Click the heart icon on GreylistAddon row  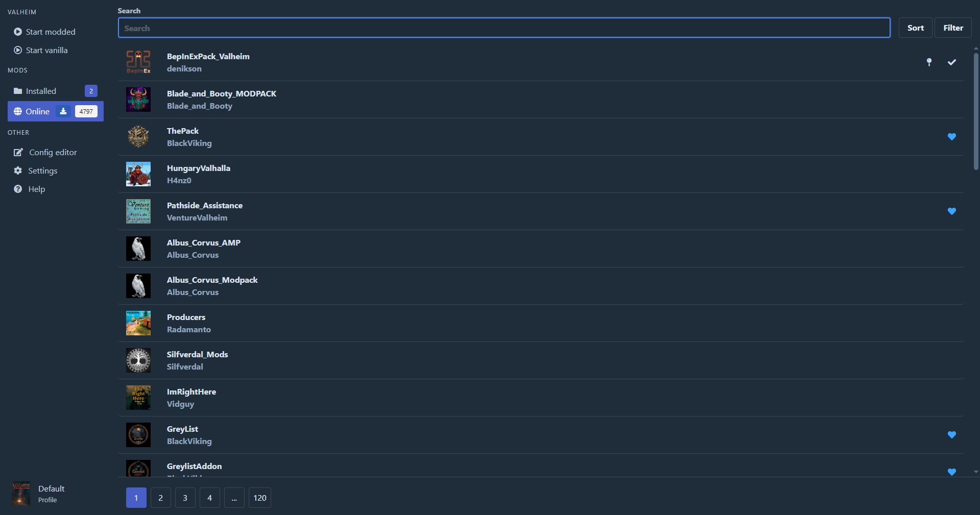952,472
